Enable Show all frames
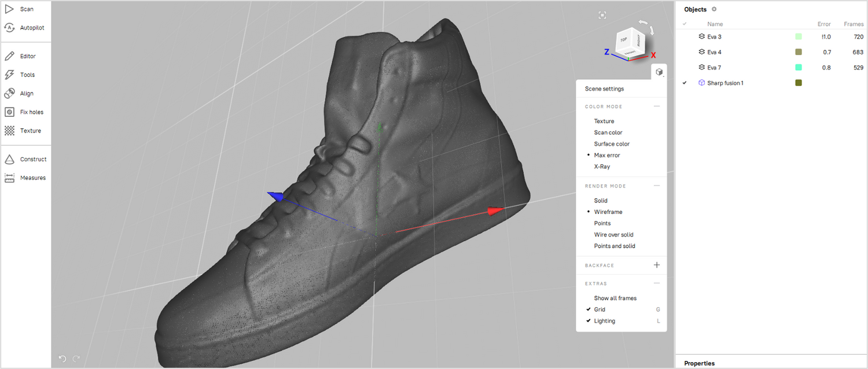The height and width of the screenshot is (369, 868). [615, 298]
